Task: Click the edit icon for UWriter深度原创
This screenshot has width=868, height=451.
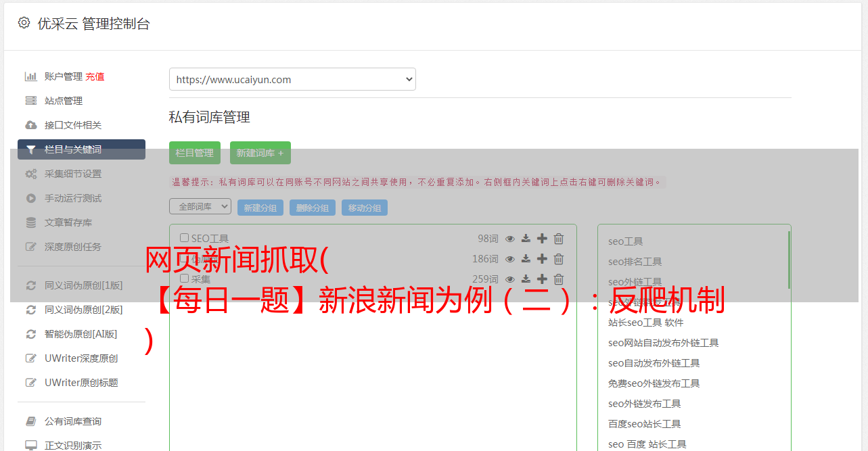Action: pos(31,358)
